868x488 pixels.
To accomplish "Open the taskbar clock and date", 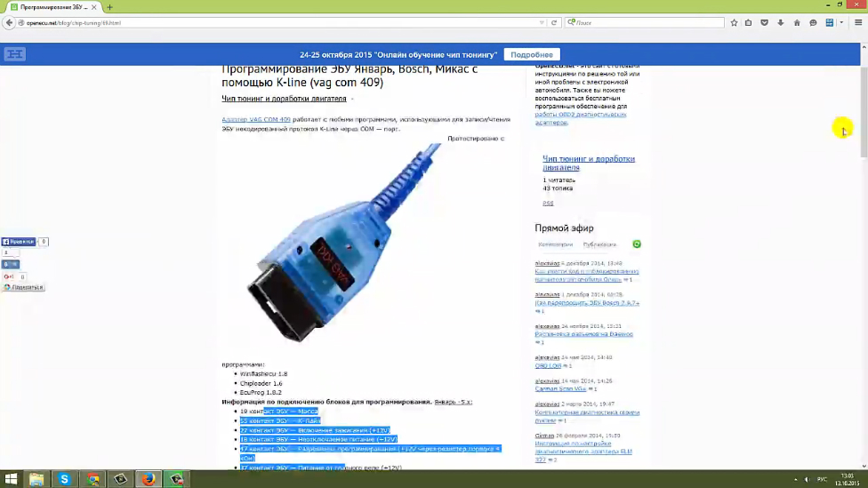I will 847,480.
